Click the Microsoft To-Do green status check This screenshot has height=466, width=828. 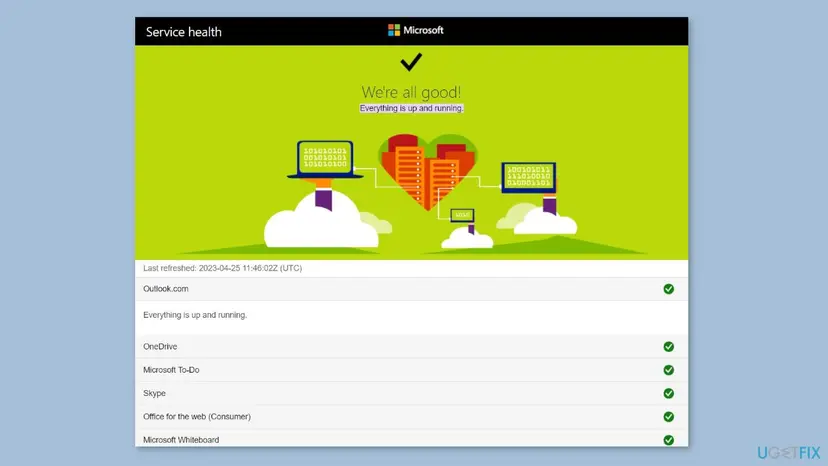(669, 370)
